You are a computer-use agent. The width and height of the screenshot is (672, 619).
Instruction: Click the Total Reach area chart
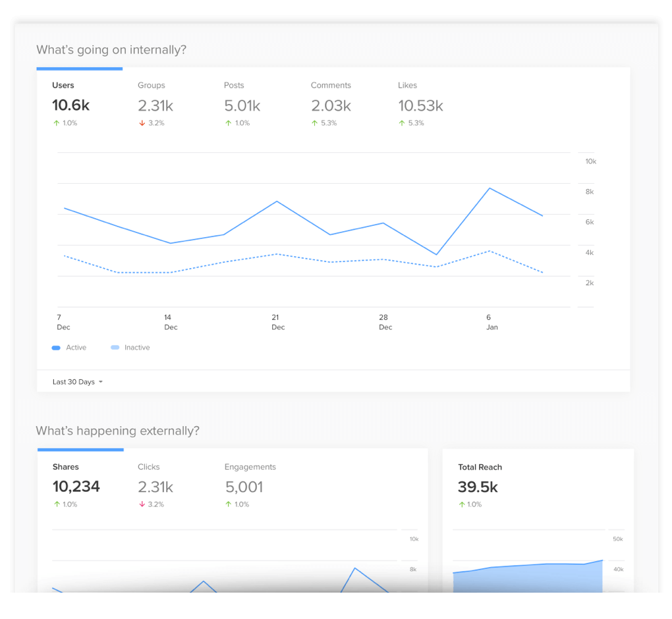[x=528, y=578]
